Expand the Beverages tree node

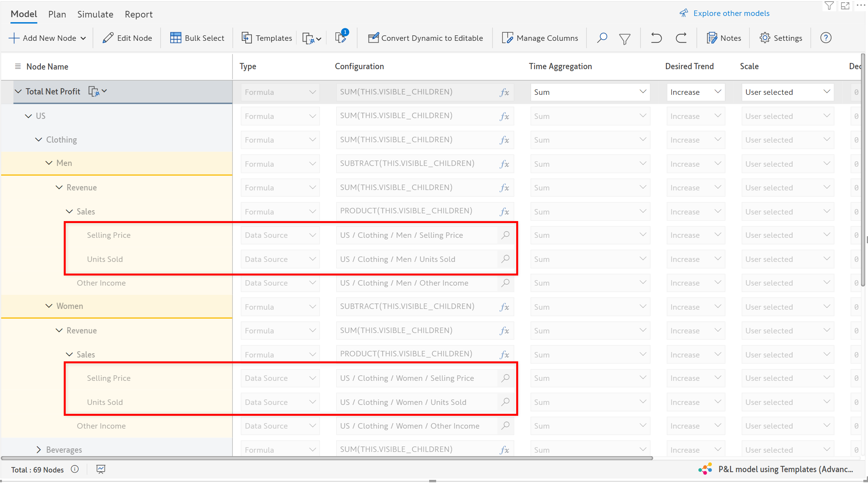[x=38, y=450]
